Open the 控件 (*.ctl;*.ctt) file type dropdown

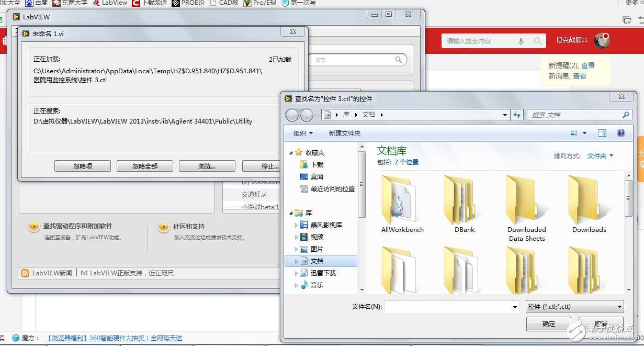[x=574, y=307]
